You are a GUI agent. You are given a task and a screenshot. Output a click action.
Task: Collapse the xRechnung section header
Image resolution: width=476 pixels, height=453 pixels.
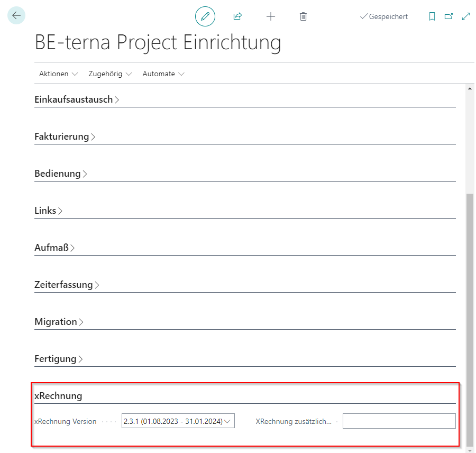point(58,396)
